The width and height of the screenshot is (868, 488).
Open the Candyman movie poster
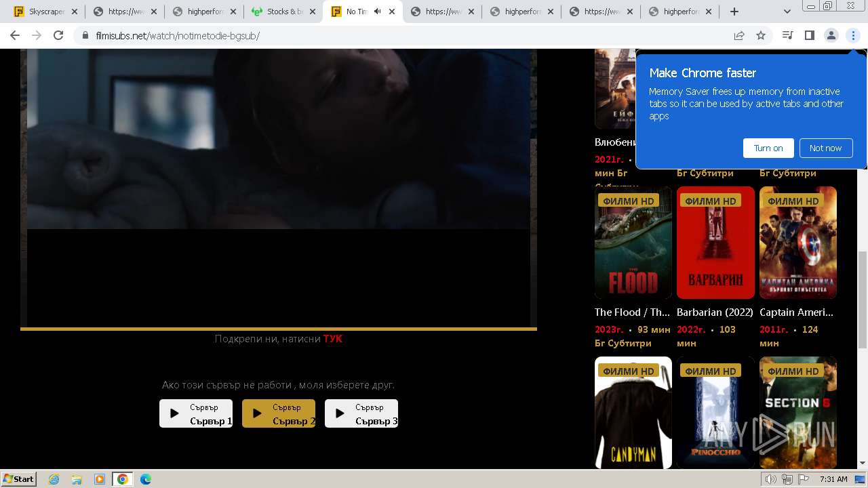[x=633, y=413]
